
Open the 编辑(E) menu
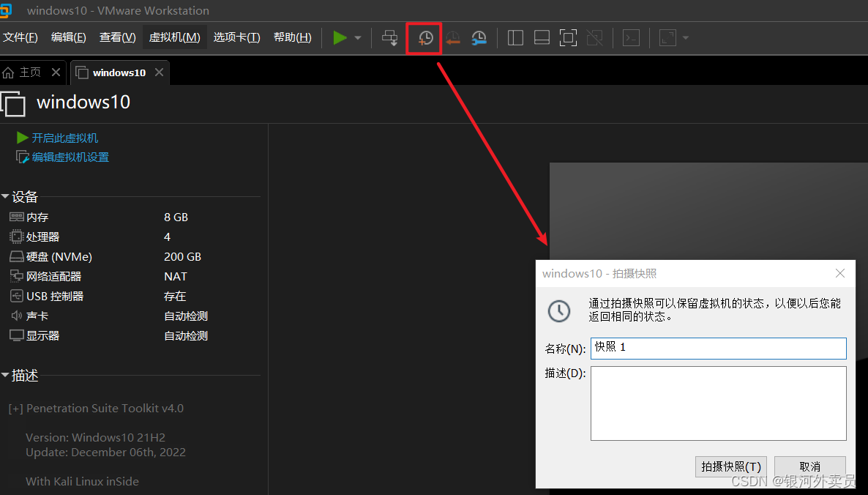click(x=69, y=37)
